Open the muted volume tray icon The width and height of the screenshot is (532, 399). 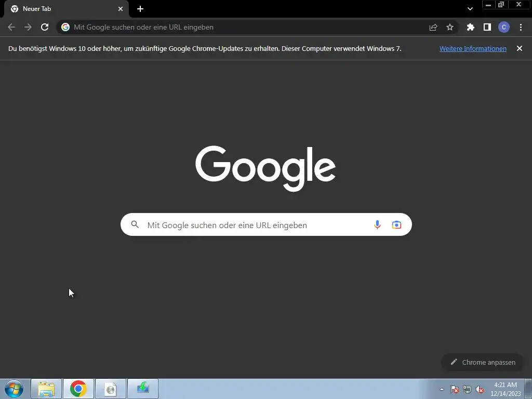480,389
